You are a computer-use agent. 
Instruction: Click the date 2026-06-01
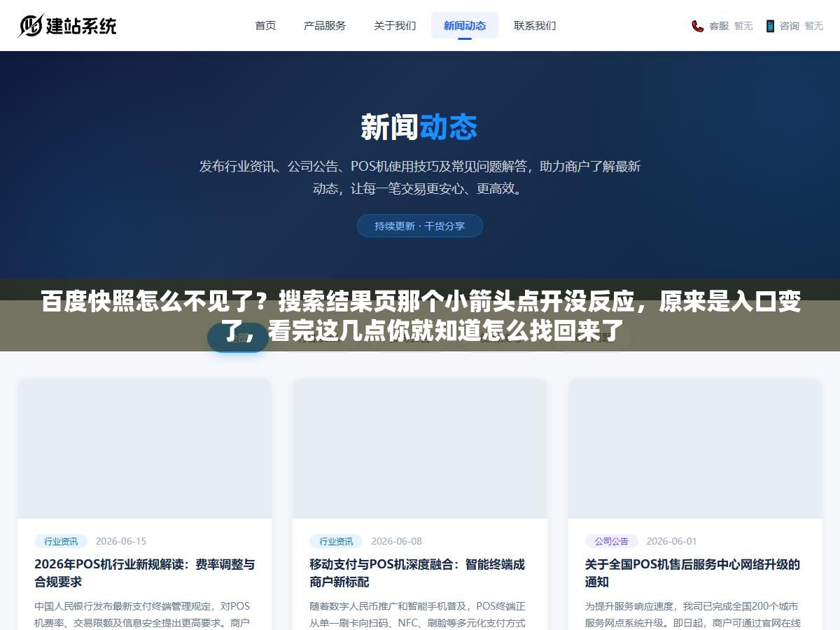[x=672, y=541]
